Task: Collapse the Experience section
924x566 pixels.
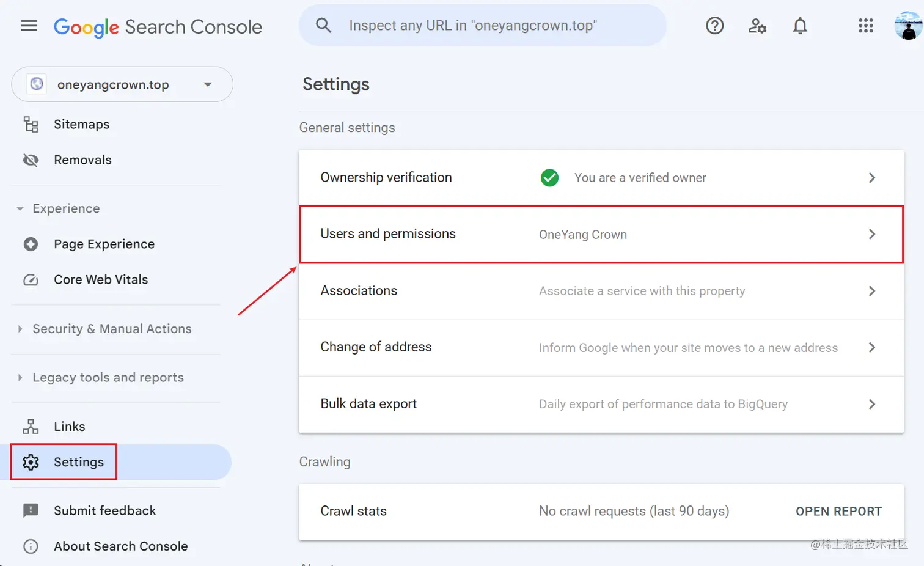Action: (x=20, y=208)
